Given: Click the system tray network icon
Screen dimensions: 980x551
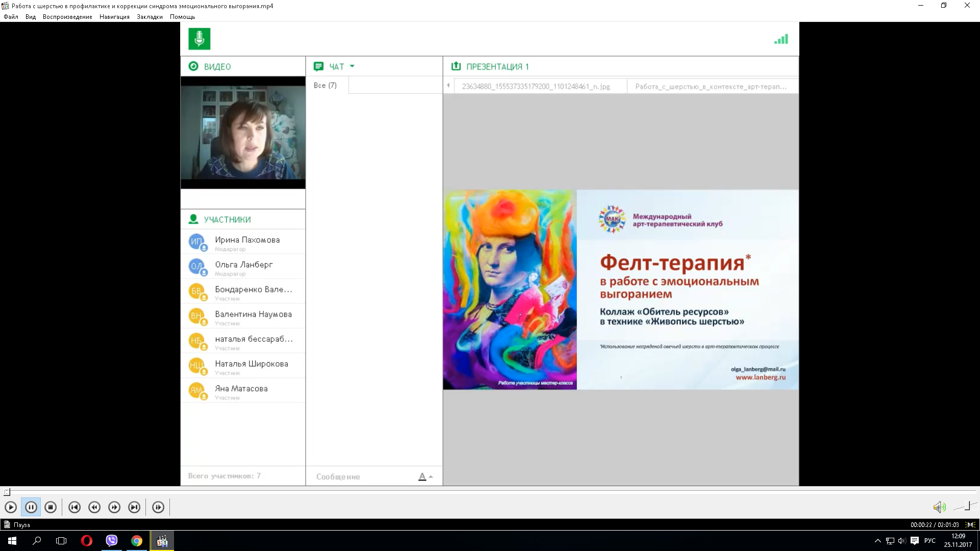Looking at the screenshot, I should click(890, 541).
